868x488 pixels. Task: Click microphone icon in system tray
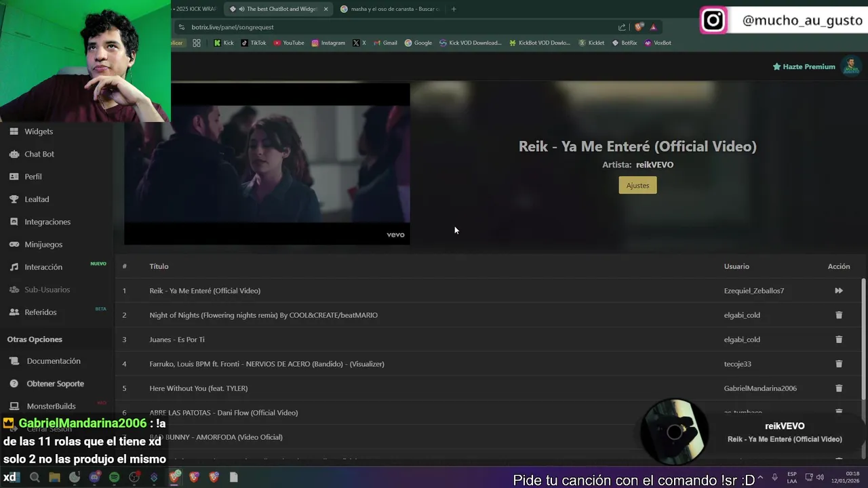[x=774, y=477]
